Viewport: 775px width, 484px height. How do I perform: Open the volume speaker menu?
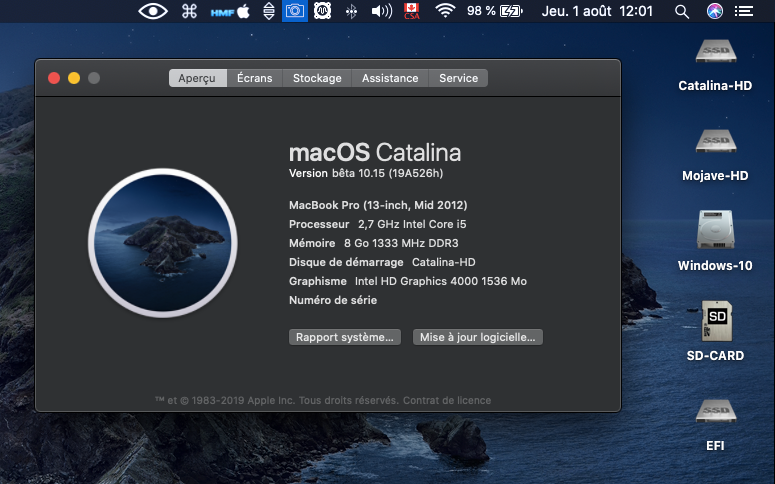[x=382, y=11]
